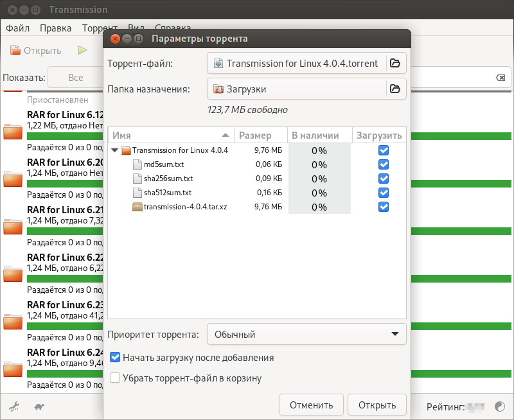The image size is (514, 420).
Task: Select RAR for Linux 6.23 torrent title
Action: [x=65, y=304]
